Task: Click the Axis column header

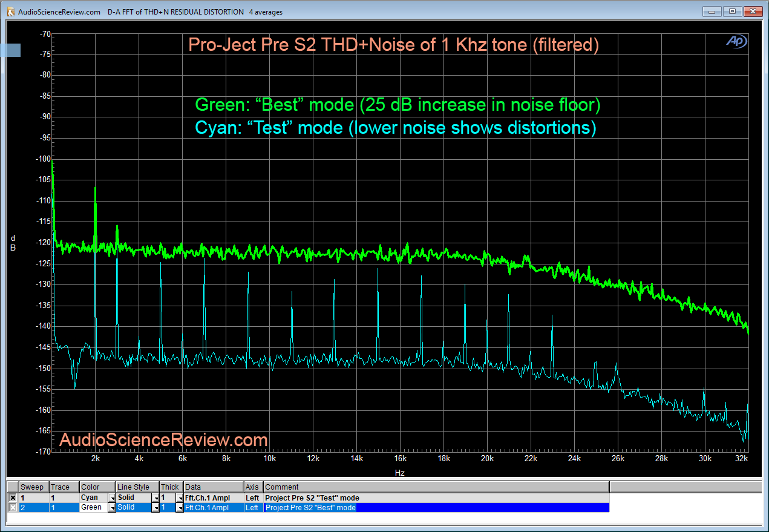Action: 254,487
